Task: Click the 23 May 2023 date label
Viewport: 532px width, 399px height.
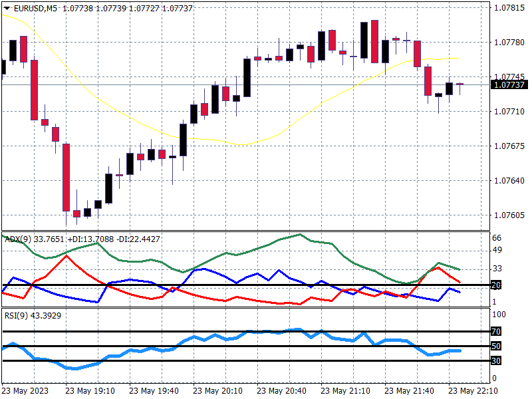Action: pos(27,390)
